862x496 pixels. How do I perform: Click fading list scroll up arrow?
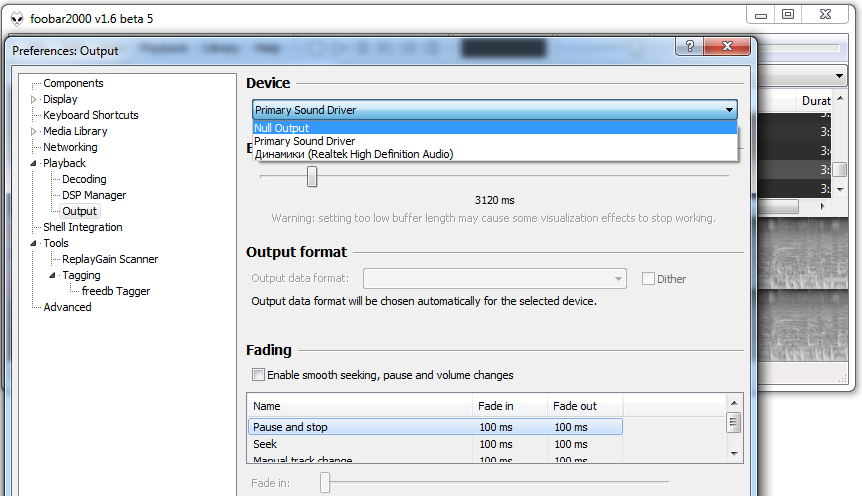734,403
